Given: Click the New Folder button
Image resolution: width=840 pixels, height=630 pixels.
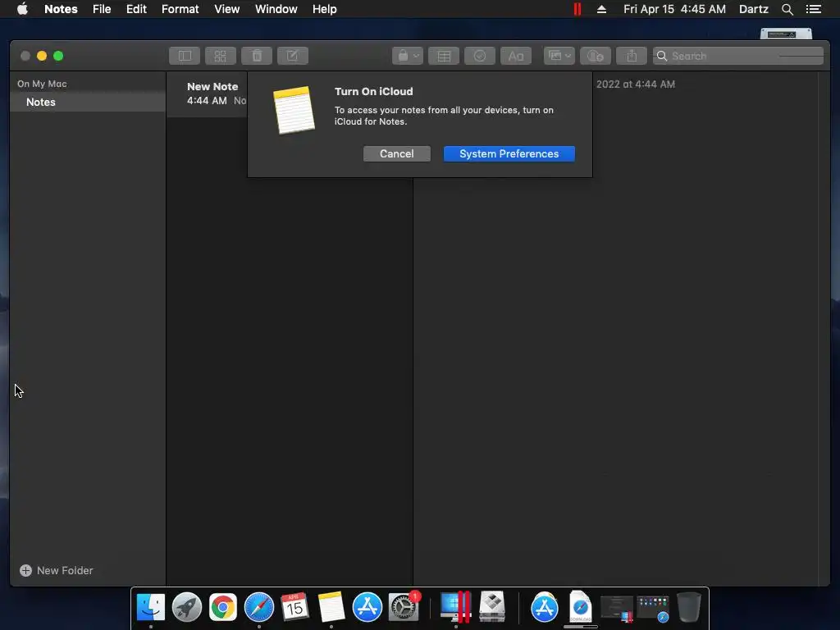Looking at the screenshot, I should click(57, 571).
